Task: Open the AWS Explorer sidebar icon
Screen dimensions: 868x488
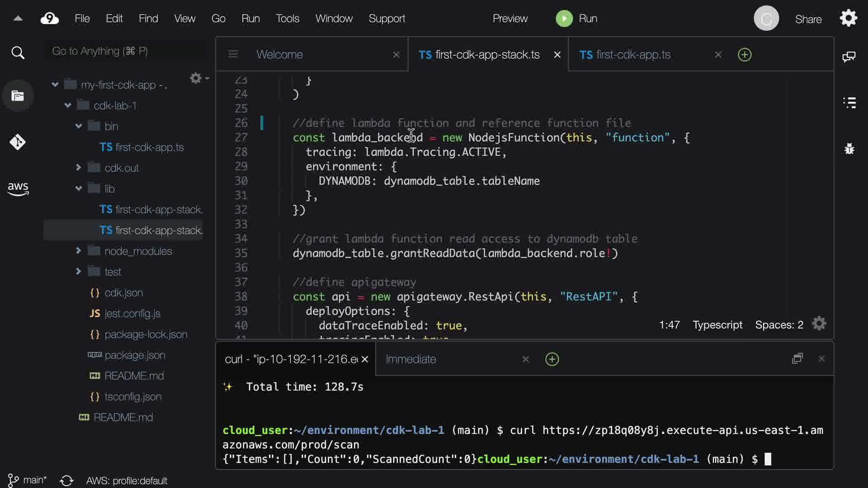Action: (x=18, y=188)
